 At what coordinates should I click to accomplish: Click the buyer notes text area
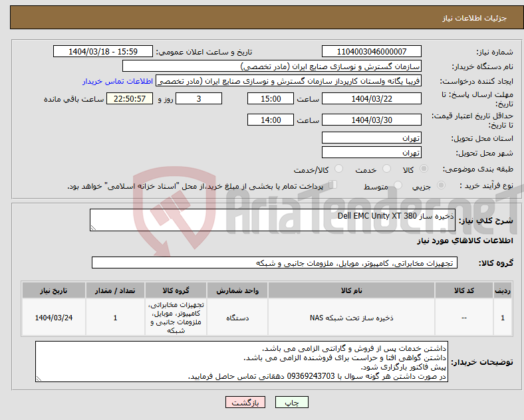point(241,362)
